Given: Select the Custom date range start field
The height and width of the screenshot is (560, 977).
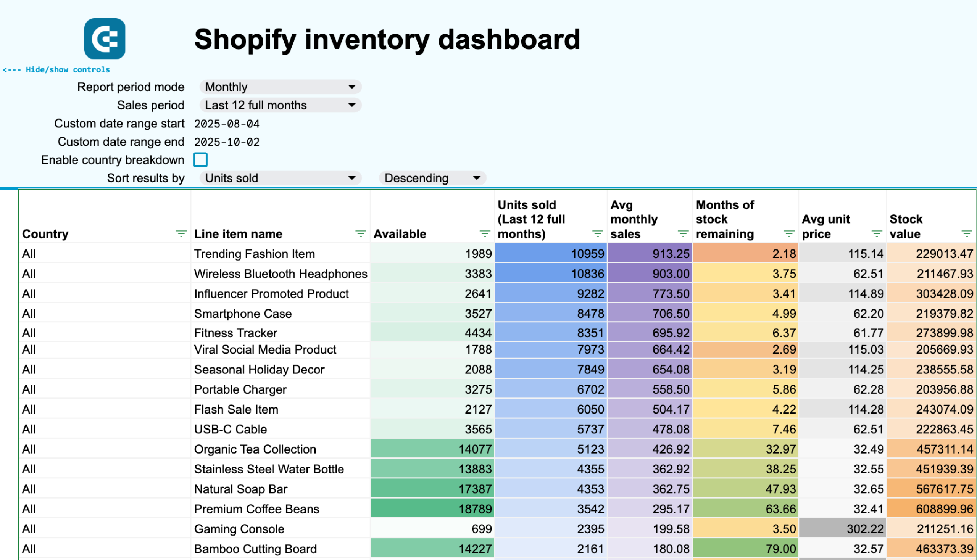Looking at the screenshot, I should (227, 124).
